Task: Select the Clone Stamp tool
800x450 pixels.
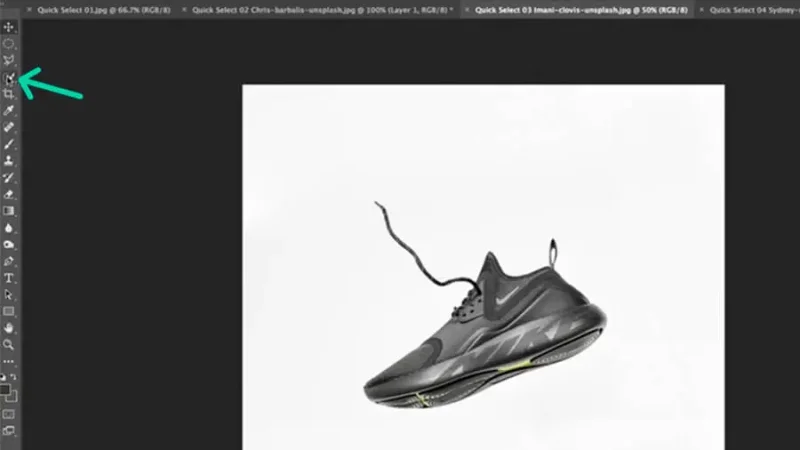Action: point(8,161)
